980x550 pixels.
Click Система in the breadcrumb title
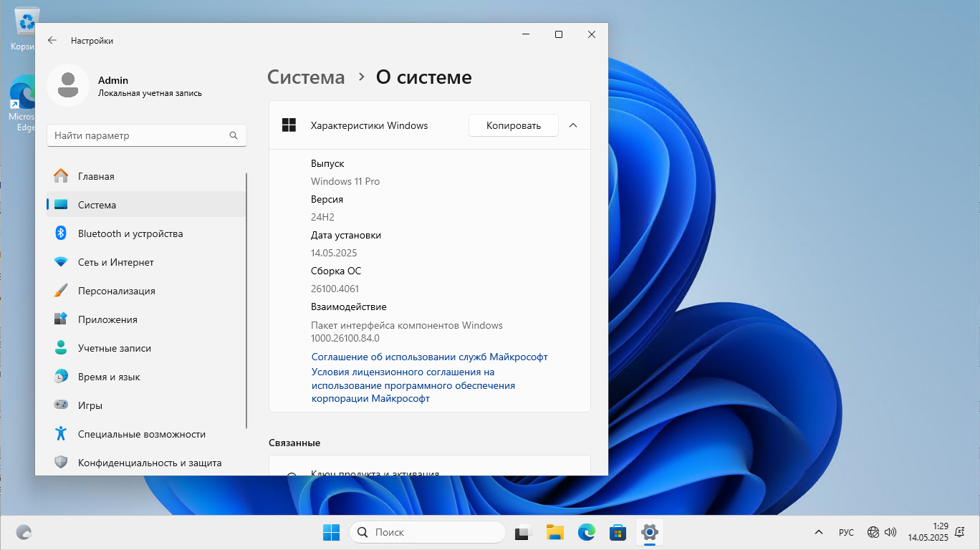coord(306,77)
